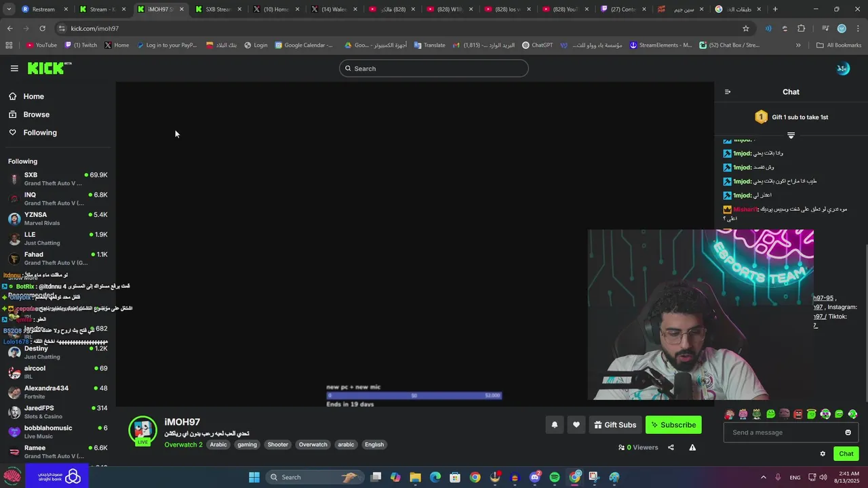
Task: Open Discord from the taskbar
Action: [x=535, y=477]
